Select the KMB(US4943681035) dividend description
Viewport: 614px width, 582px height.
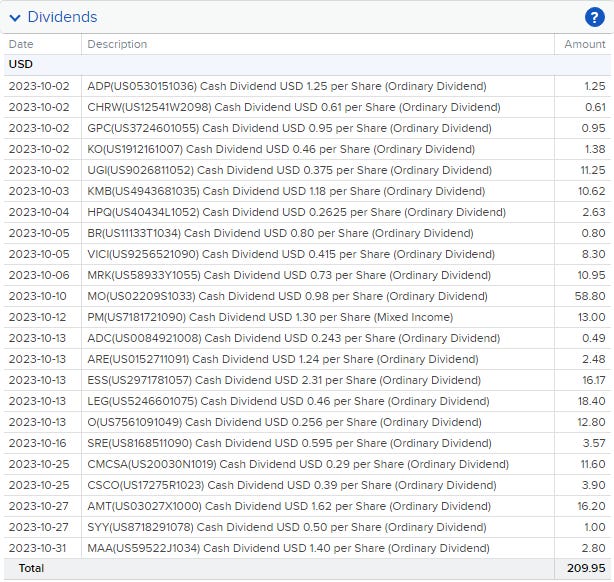[286, 191]
